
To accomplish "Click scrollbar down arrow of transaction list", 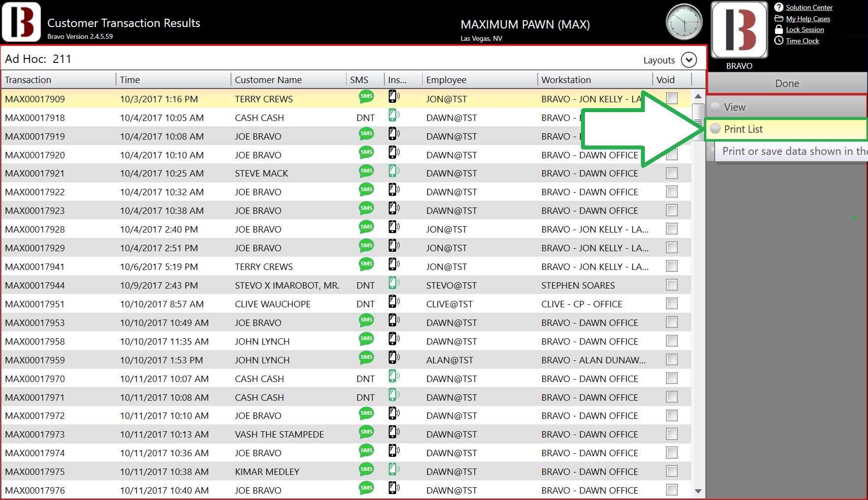I will 698,491.
